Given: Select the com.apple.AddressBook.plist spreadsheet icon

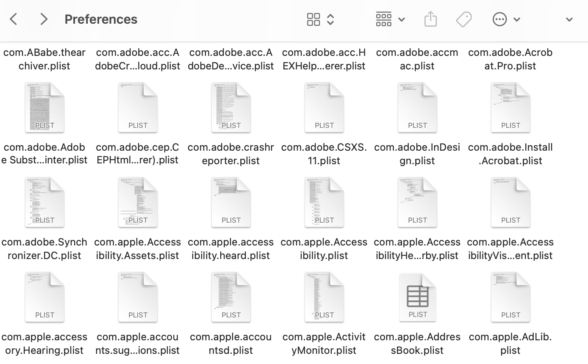Looking at the screenshot, I should [x=417, y=296].
